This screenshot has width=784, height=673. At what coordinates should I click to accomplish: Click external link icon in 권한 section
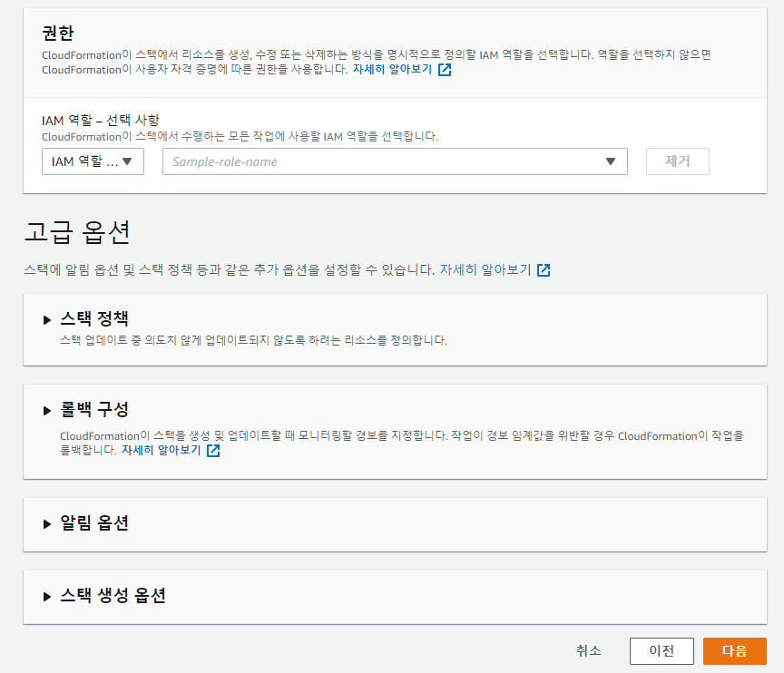(x=445, y=70)
